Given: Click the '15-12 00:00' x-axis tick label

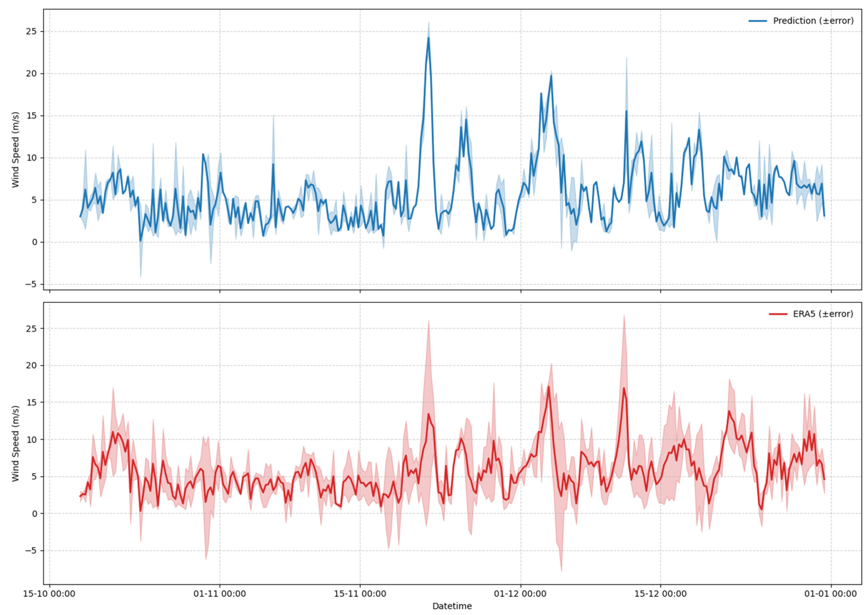Looking at the screenshot, I should click(x=660, y=593).
